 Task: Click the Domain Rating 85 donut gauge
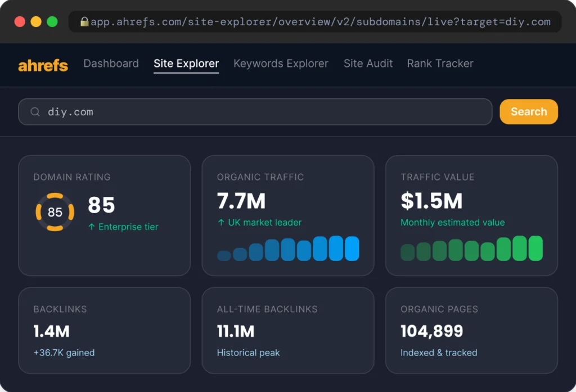point(55,212)
